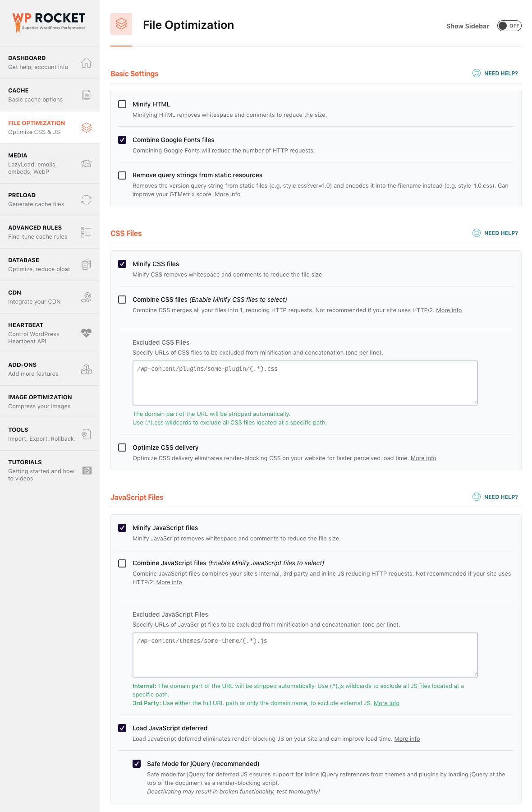Open the Image Optimization menu entry
The height and width of the screenshot is (812, 532).
coord(40,401)
